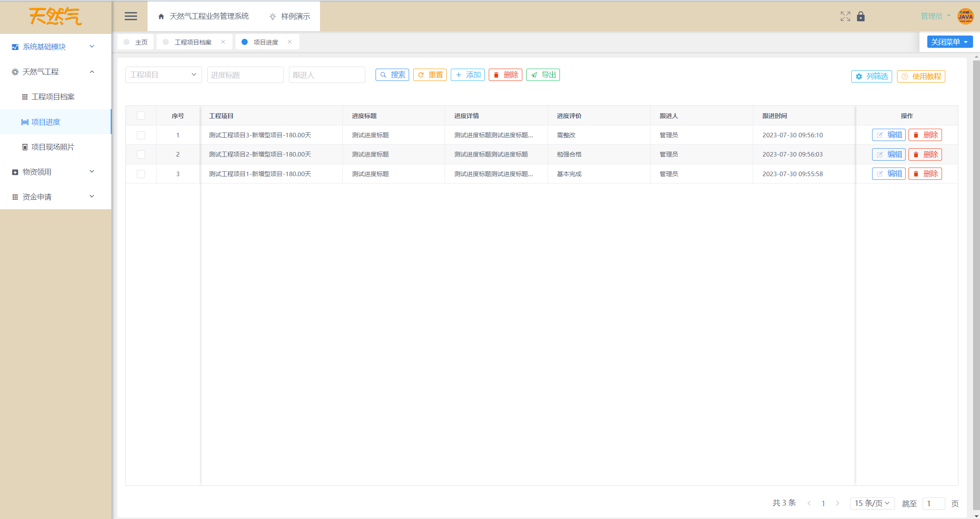This screenshot has width=980, height=519.
Task: Open the 工程项目 filter dropdown
Action: 163,75
